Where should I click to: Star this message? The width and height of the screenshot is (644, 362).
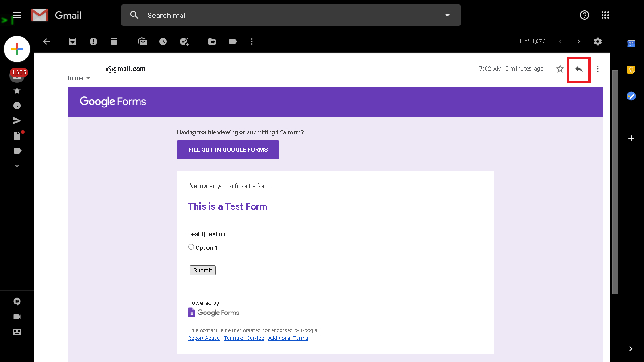coord(560,69)
